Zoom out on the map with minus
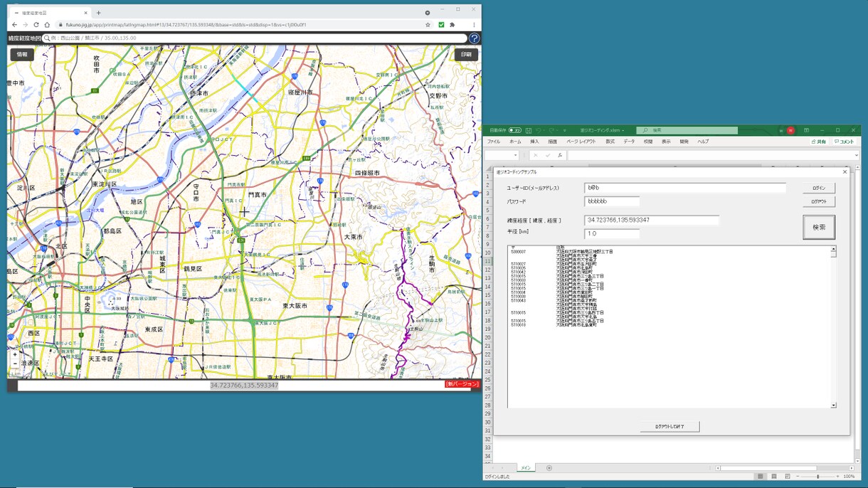 click(15, 364)
